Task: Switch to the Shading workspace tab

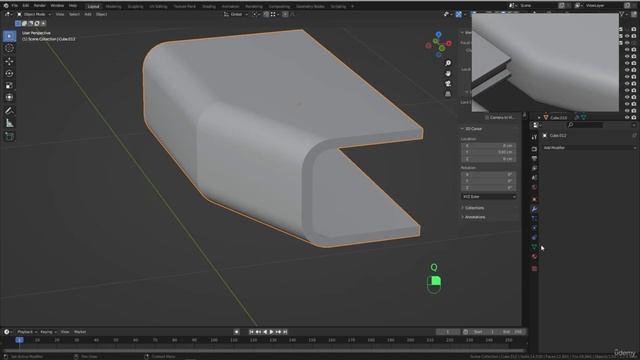Action: (x=209, y=7)
